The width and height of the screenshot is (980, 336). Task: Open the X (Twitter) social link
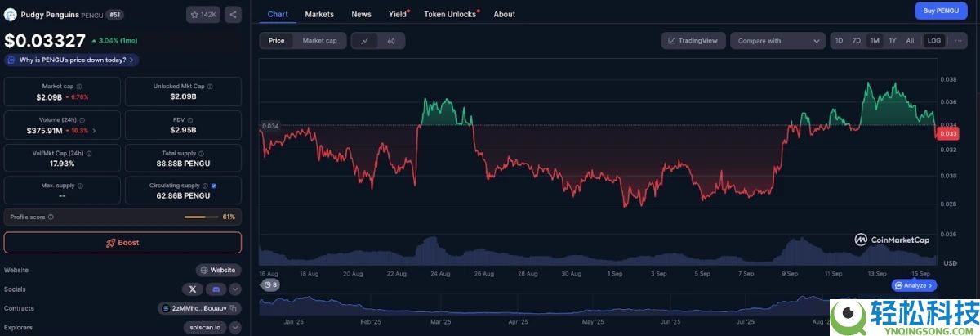coord(192,289)
